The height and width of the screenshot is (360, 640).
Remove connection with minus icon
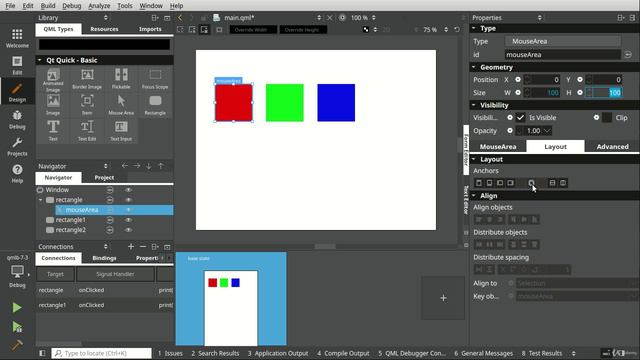tap(143, 247)
